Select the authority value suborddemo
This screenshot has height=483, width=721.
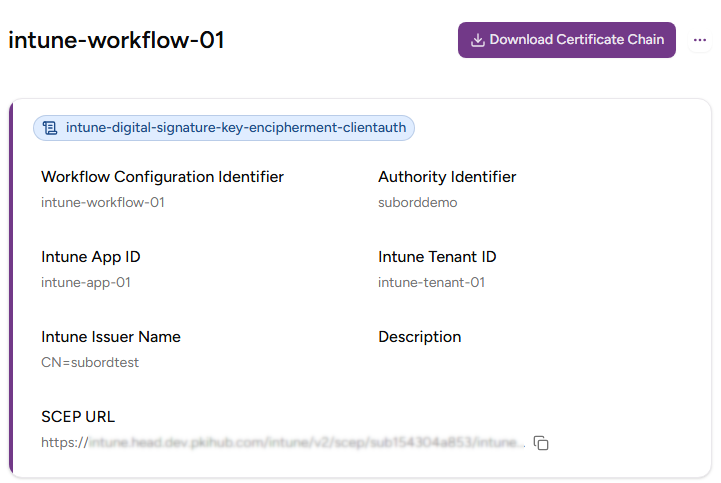417,202
